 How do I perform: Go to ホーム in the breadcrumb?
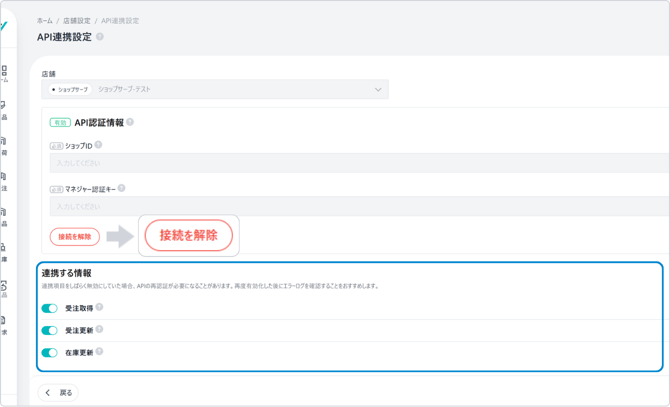[45, 20]
